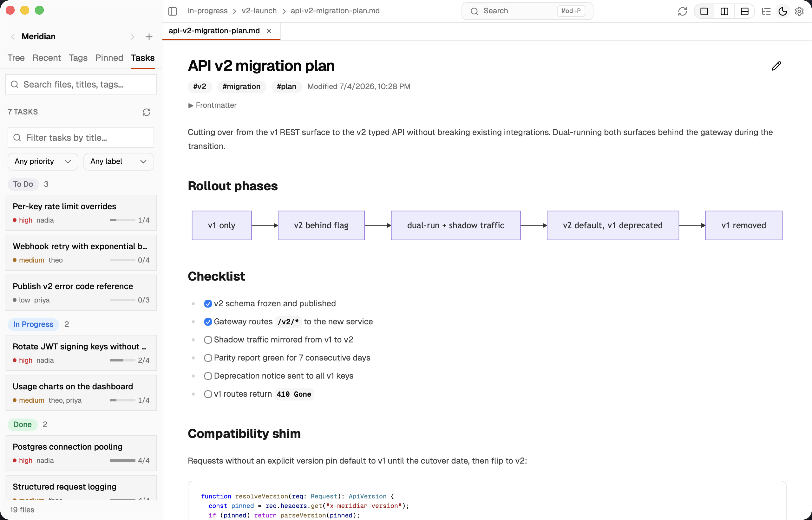Screen dimensions: 812x520
Task: Open the outline list icon
Action: 766,11
